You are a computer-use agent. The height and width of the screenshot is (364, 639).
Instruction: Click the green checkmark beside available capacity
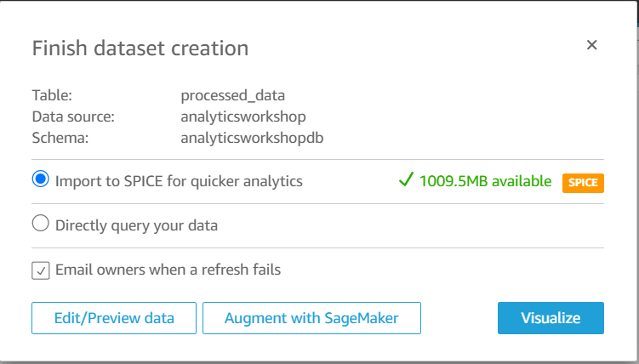click(406, 179)
